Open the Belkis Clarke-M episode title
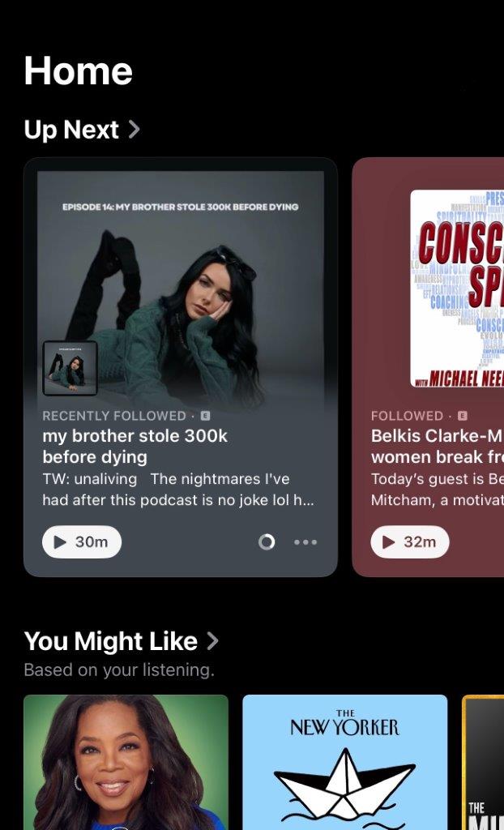 pyautogui.click(x=438, y=447)
